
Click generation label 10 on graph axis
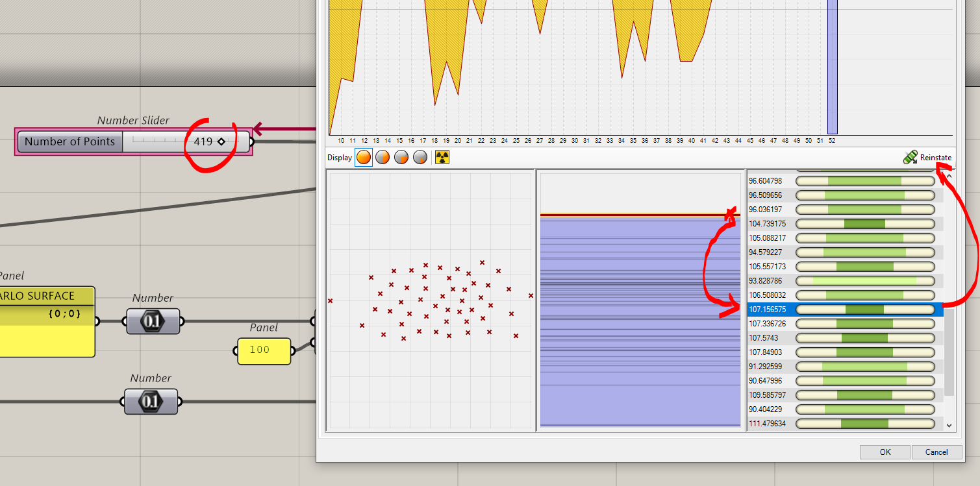(341, 140)
